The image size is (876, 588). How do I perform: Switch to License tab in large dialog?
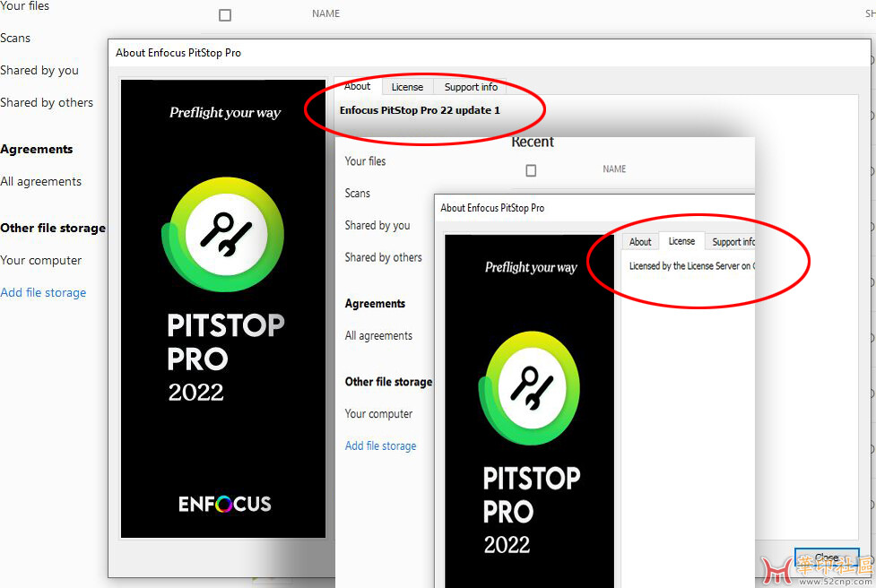coord(407,87)
